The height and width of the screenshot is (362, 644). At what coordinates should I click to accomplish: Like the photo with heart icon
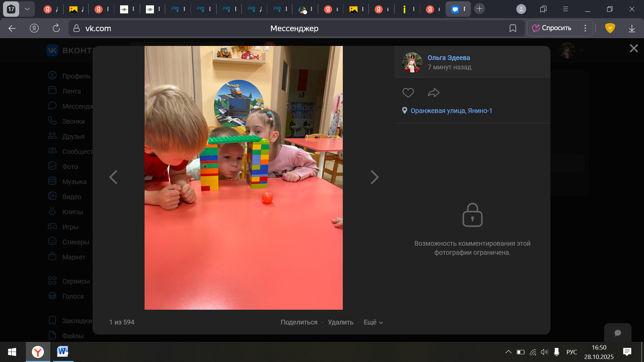point(408,93)
